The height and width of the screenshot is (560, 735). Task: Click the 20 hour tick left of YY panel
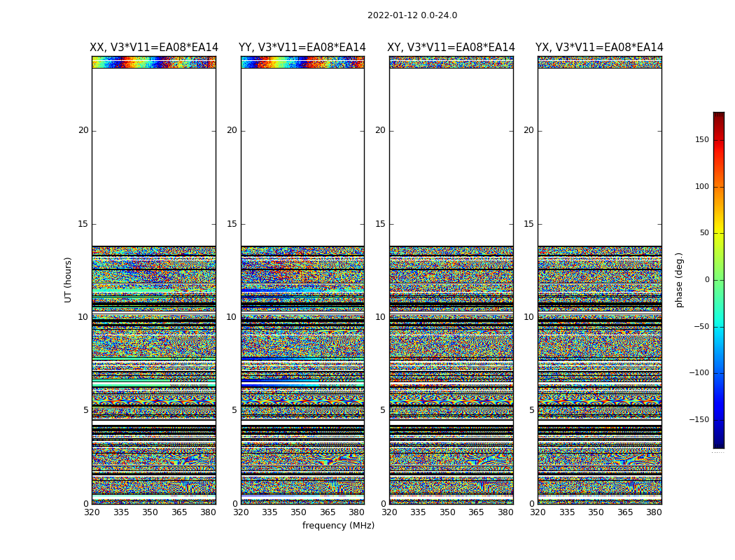coord(231,130)
